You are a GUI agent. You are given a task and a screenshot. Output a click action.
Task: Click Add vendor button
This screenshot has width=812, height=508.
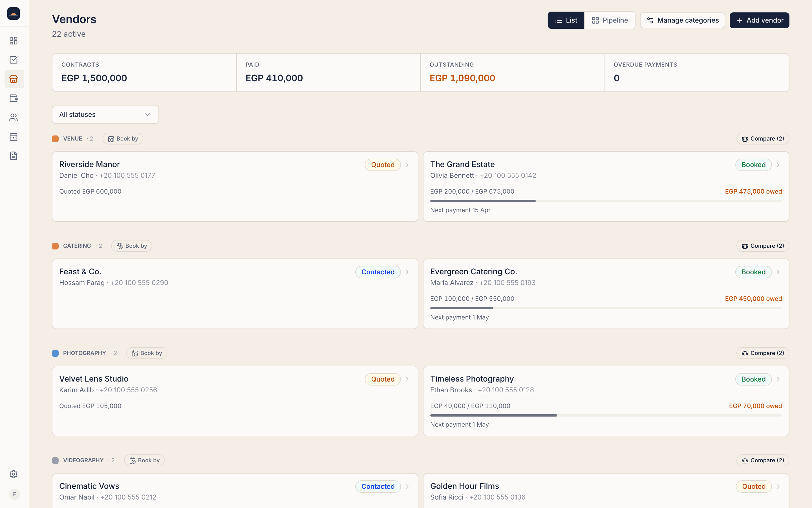click(759, 20)
